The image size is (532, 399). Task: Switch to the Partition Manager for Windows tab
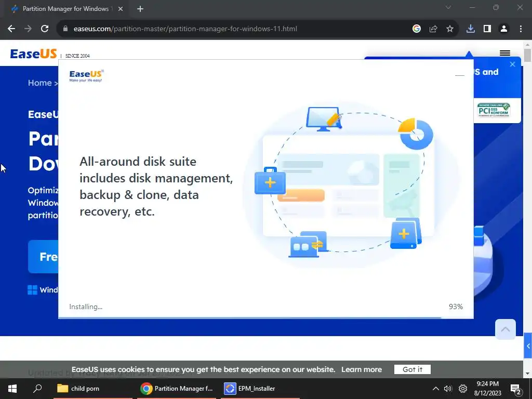tap(66, 9)
